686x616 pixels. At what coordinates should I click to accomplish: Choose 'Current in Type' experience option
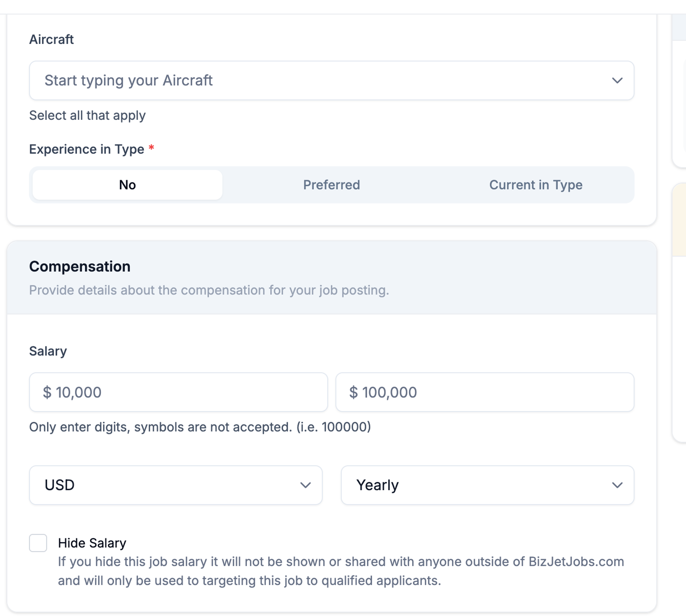536,185
